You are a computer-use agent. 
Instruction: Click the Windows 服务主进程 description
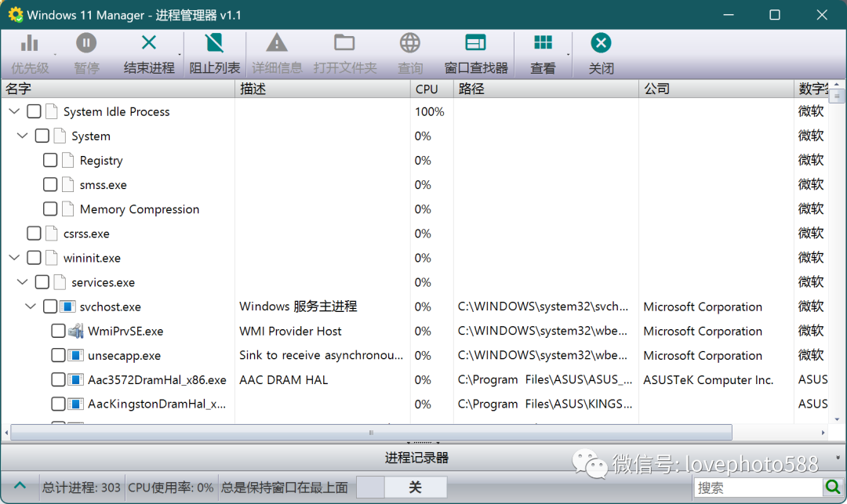298,306
